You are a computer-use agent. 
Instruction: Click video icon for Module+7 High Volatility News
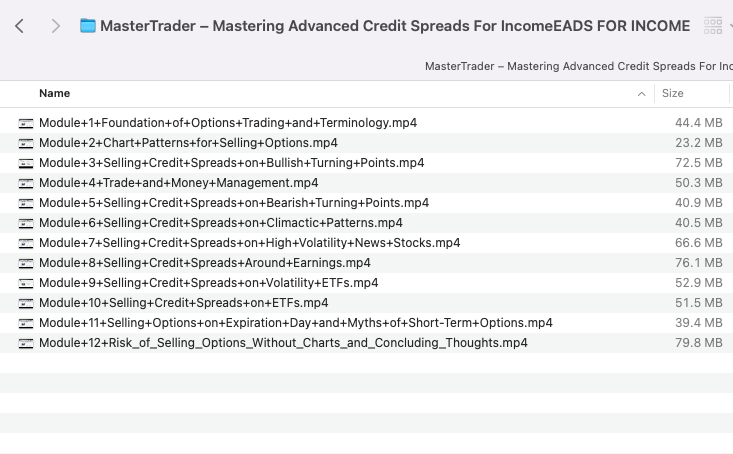(x=26, y=244)
